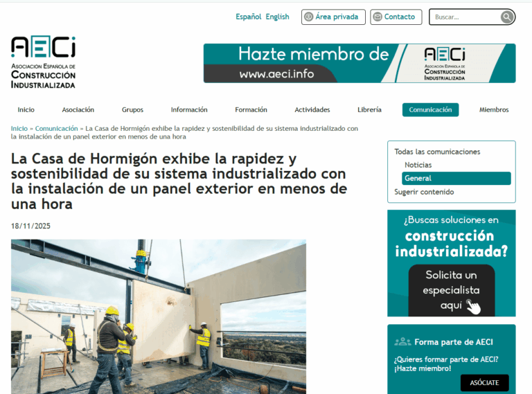Open the Área privada button
The image size is (532, 394).
(x=333, y=17)
